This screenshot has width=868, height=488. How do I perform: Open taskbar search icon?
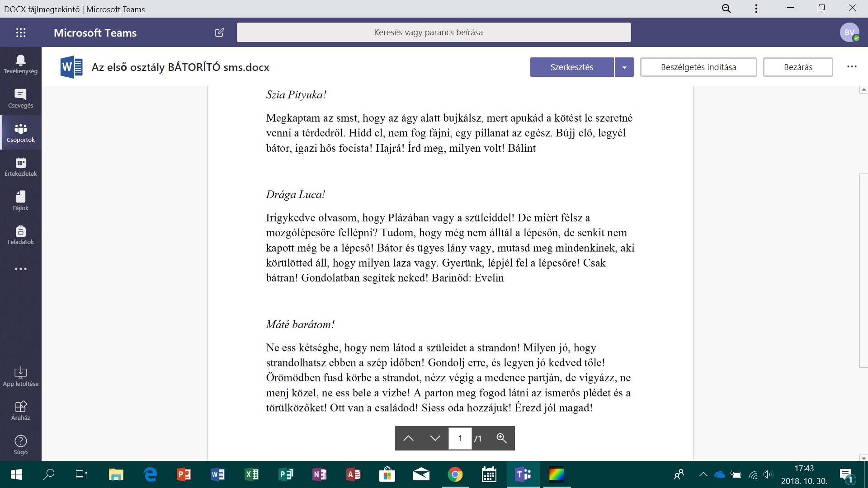click(x=48, y=474)
